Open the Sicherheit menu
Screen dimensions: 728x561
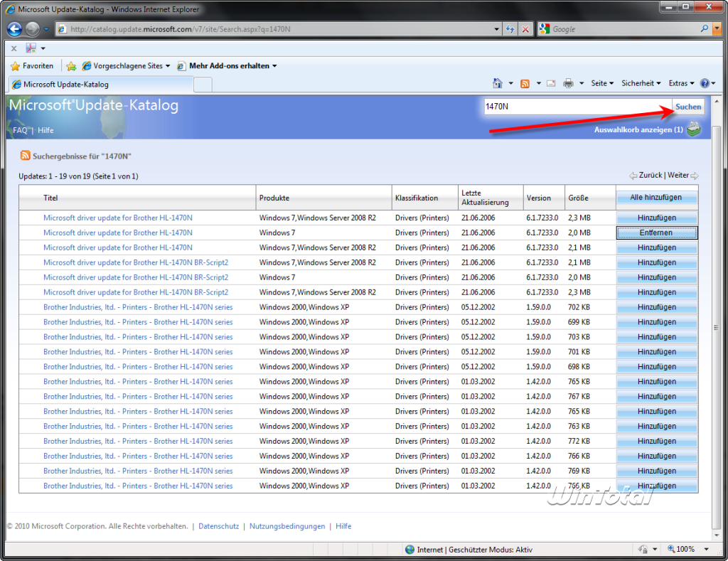[x=641, y=83]
